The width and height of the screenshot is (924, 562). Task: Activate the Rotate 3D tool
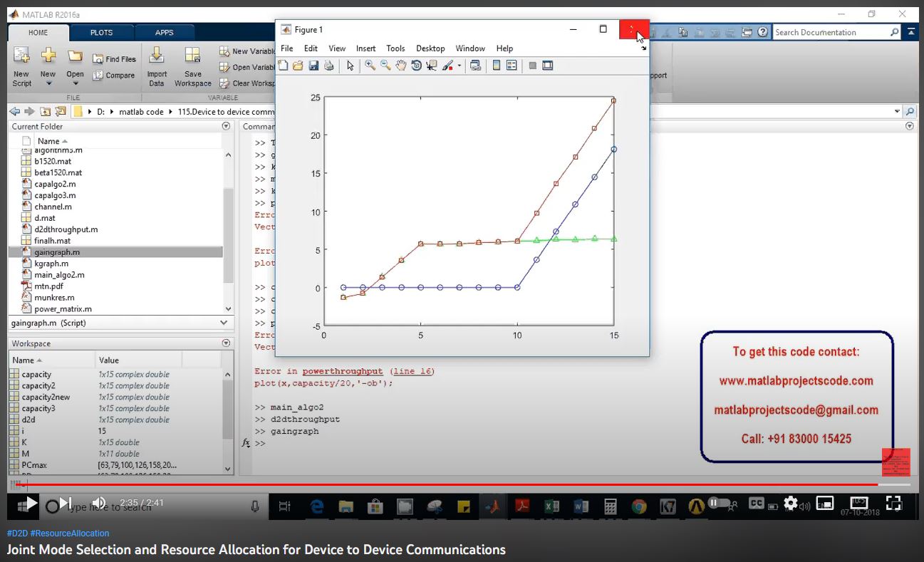coord(417,66)
